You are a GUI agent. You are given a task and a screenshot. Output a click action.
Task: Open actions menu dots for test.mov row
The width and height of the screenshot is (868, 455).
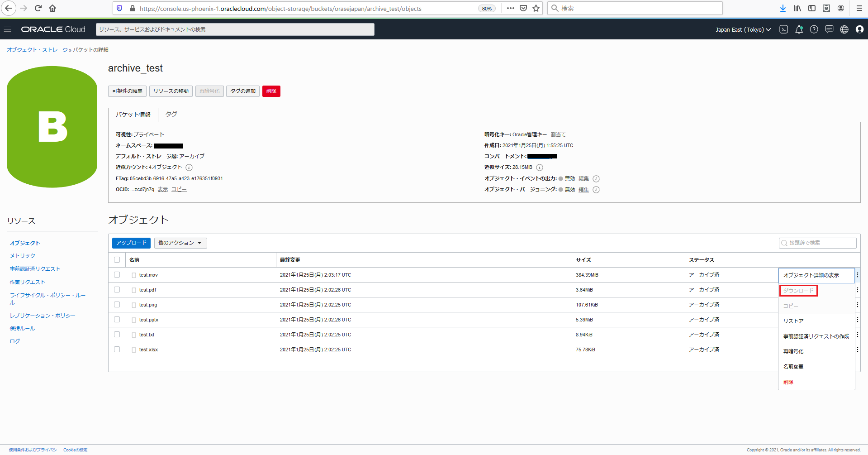click(857, 275)
